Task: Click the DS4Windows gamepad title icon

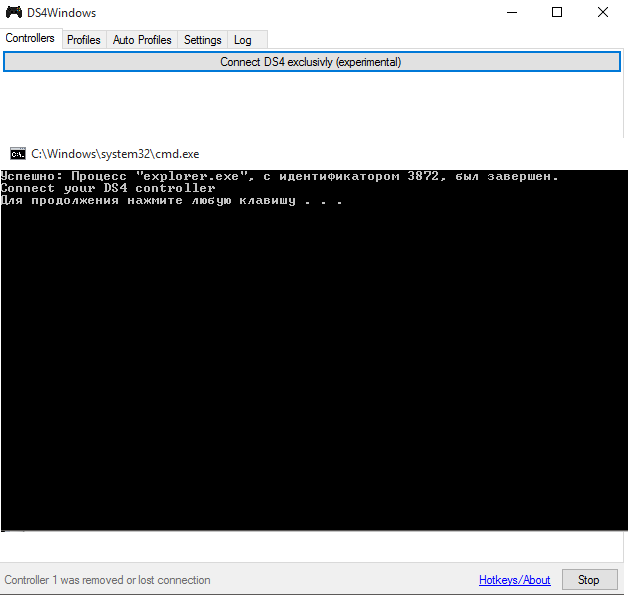Action: (14, 12)
